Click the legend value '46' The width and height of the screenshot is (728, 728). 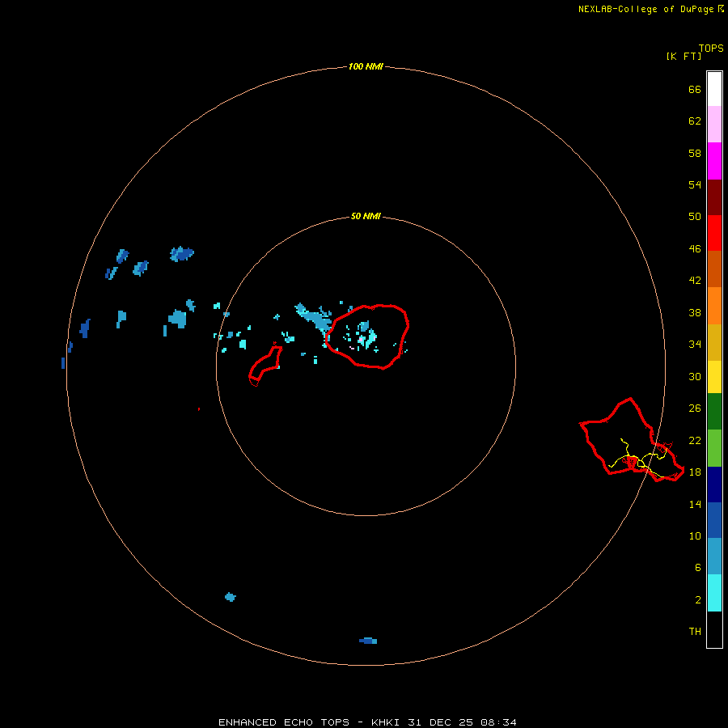(695, 248)
